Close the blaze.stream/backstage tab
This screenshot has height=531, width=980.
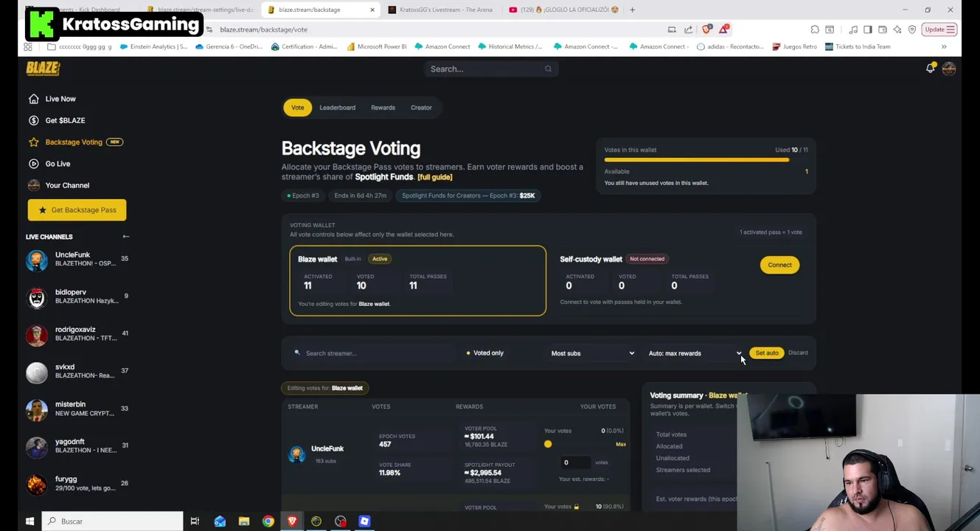tap(372, 10)
